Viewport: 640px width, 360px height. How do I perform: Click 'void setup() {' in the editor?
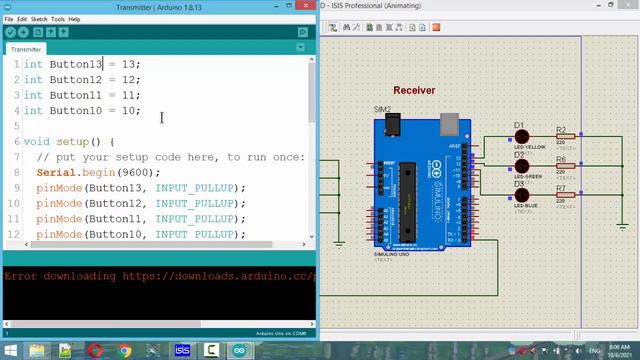(69, 142)
